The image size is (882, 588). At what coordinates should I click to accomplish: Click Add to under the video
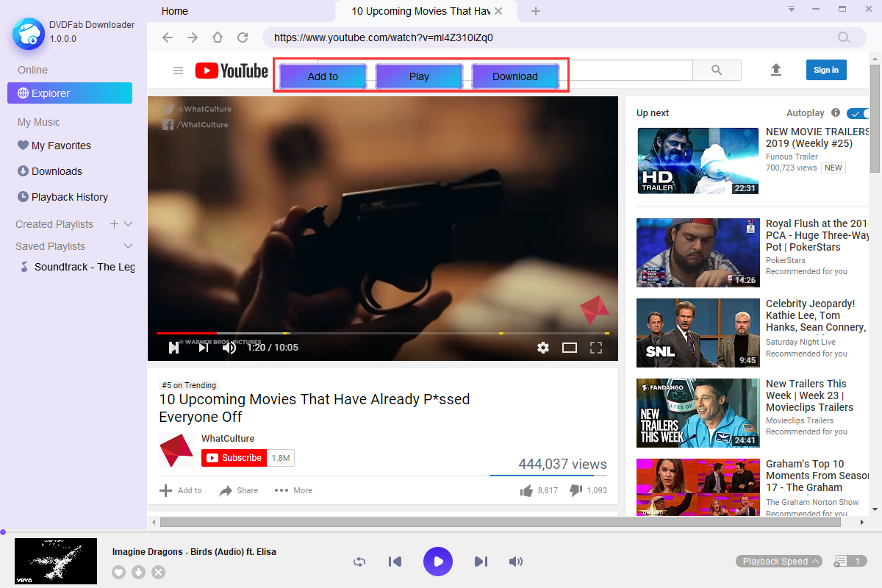tap(181, 490)
